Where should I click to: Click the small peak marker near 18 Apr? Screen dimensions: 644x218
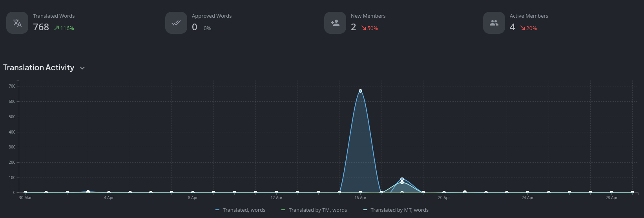[x=402, y=179]
